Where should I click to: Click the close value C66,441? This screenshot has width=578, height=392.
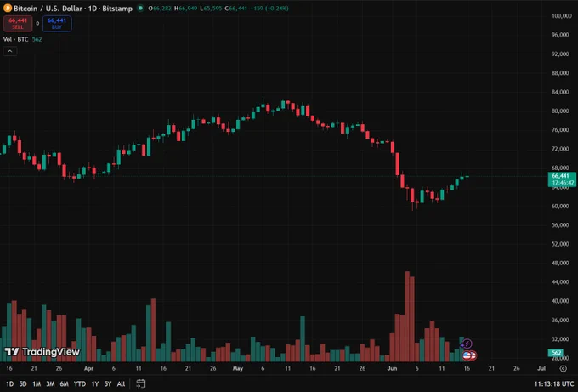[x=236, y=9]
